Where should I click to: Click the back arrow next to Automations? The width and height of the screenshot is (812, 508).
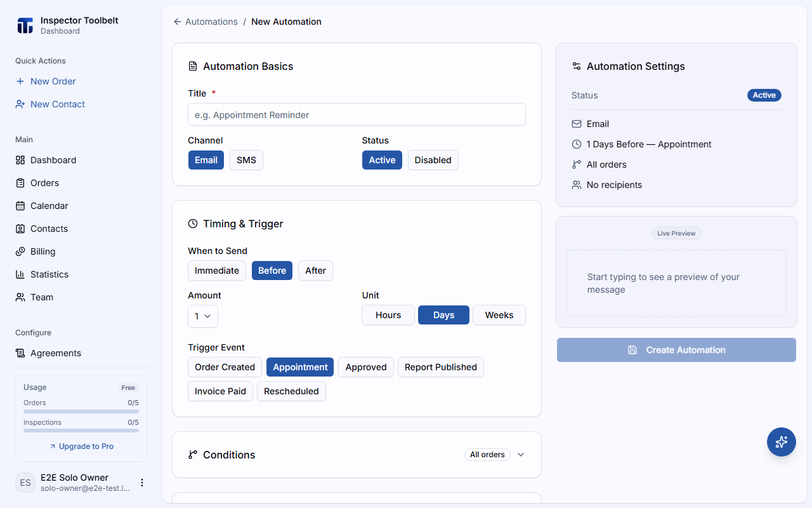[x=178, y=22]
